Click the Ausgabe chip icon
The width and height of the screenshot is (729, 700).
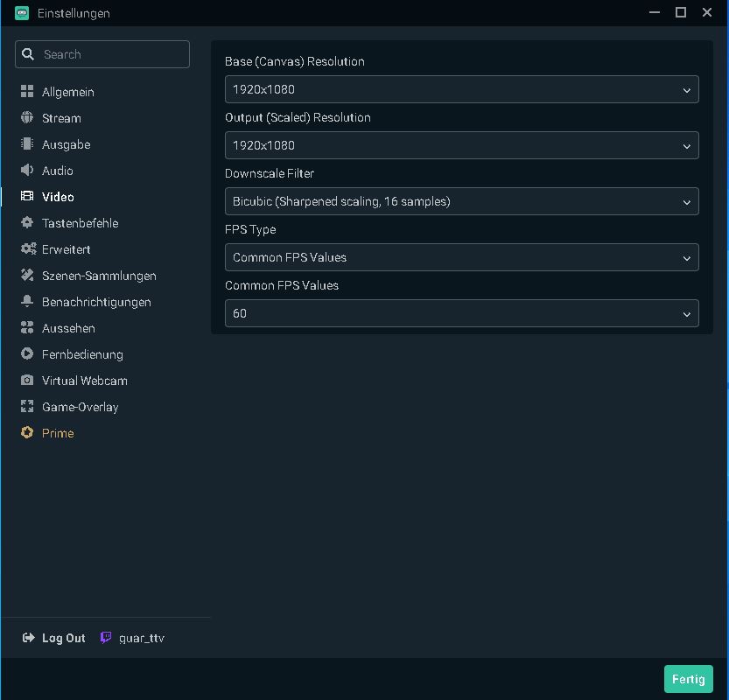(x=27, y=144)
